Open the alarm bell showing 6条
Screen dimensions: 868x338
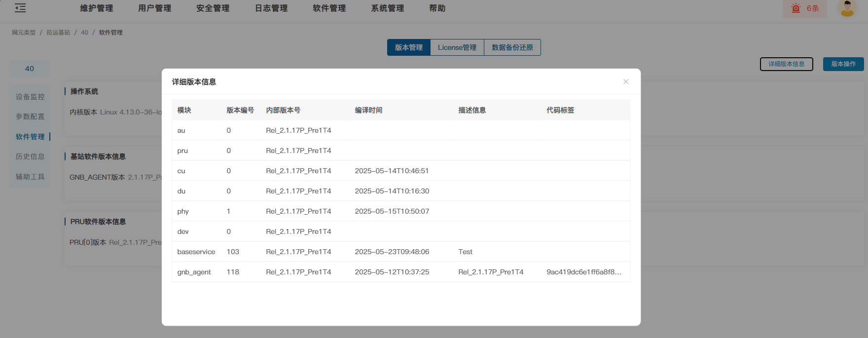pos(805,8)
